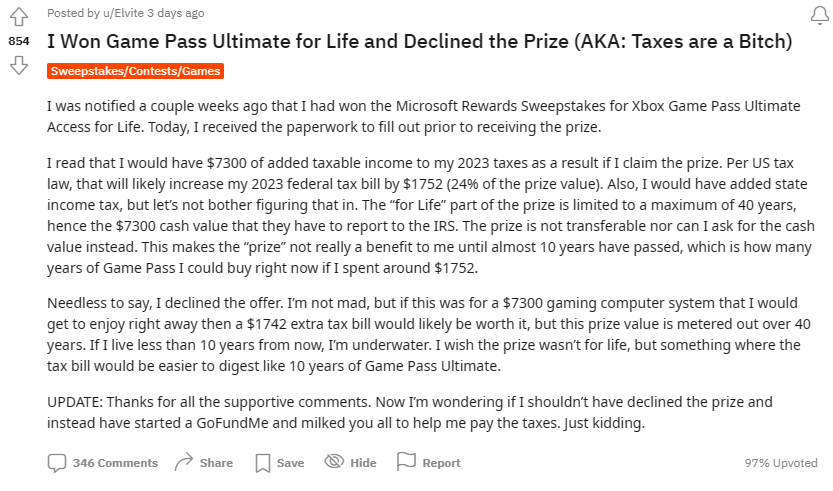This screenshot has height=491, width=833.
Task: Click the report flag icon
Action: pos(406,462)
